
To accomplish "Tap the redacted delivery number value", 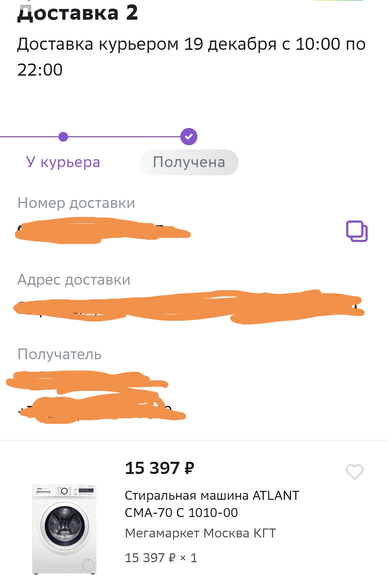I will (x=103, y=231).
